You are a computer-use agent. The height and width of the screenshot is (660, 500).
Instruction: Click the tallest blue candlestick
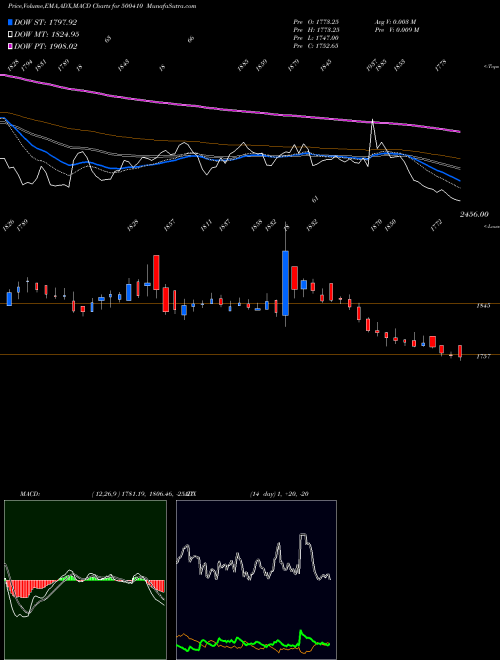285,283
